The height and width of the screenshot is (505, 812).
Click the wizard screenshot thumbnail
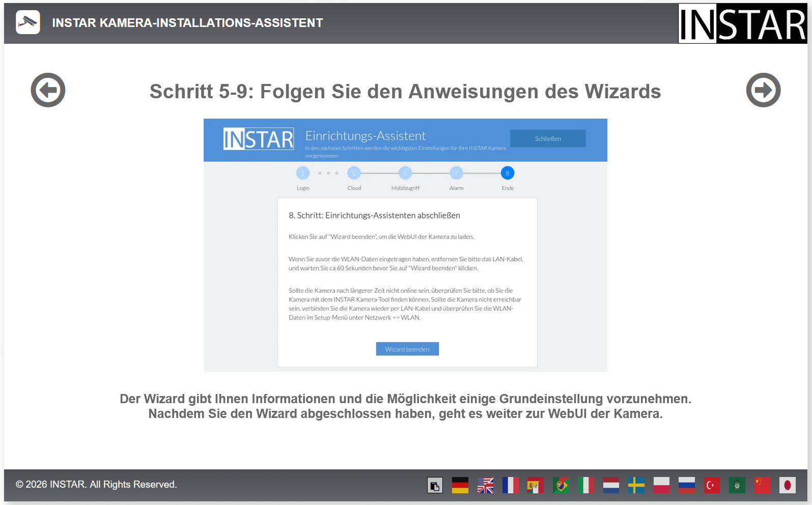[x=405, y=245]
